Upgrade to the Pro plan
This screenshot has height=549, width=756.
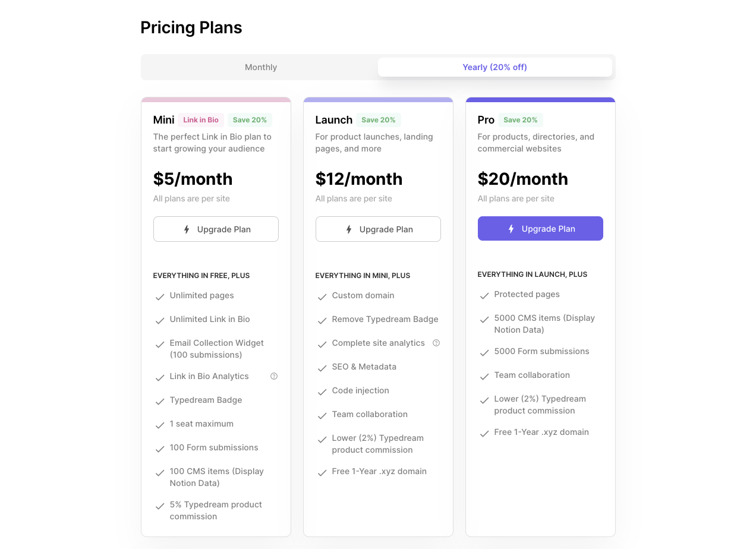(540, 229)
